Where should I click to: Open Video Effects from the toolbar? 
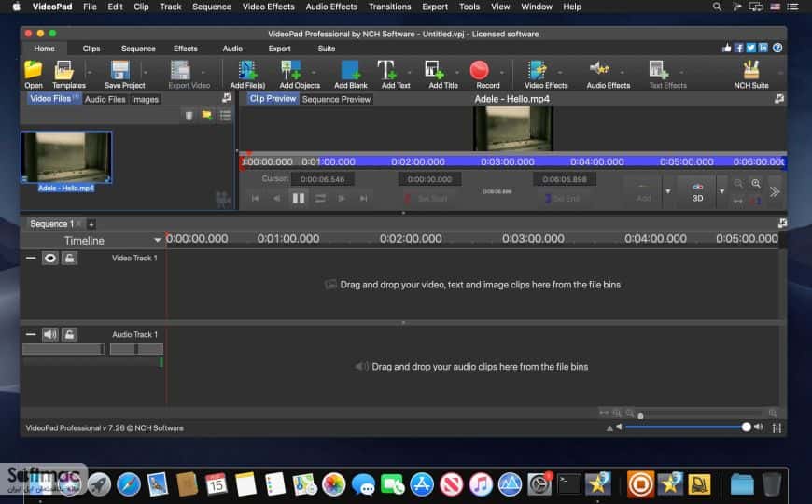(546, 74)
